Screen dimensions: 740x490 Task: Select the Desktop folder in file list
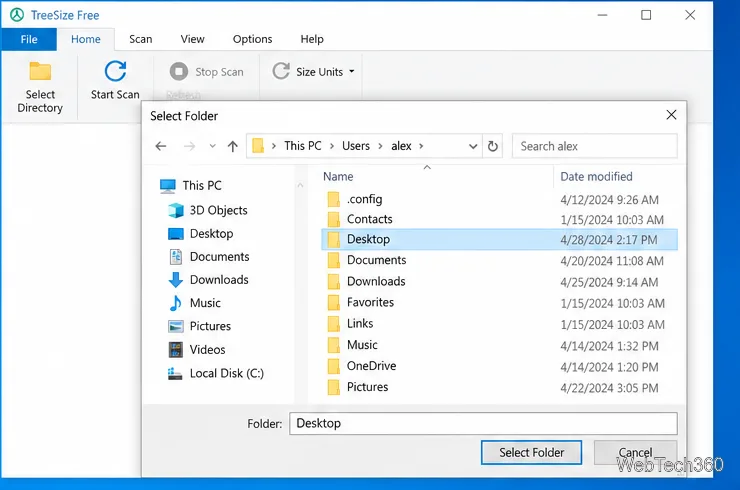pyautogui.click(x=499, y=239)
